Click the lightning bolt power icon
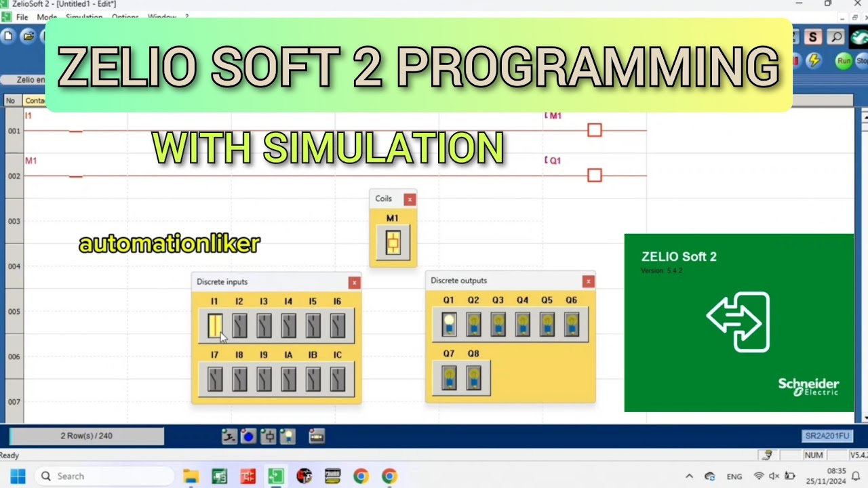Image resolution: width=868 pixels, height=488 pixels. (x=814, y=61)
